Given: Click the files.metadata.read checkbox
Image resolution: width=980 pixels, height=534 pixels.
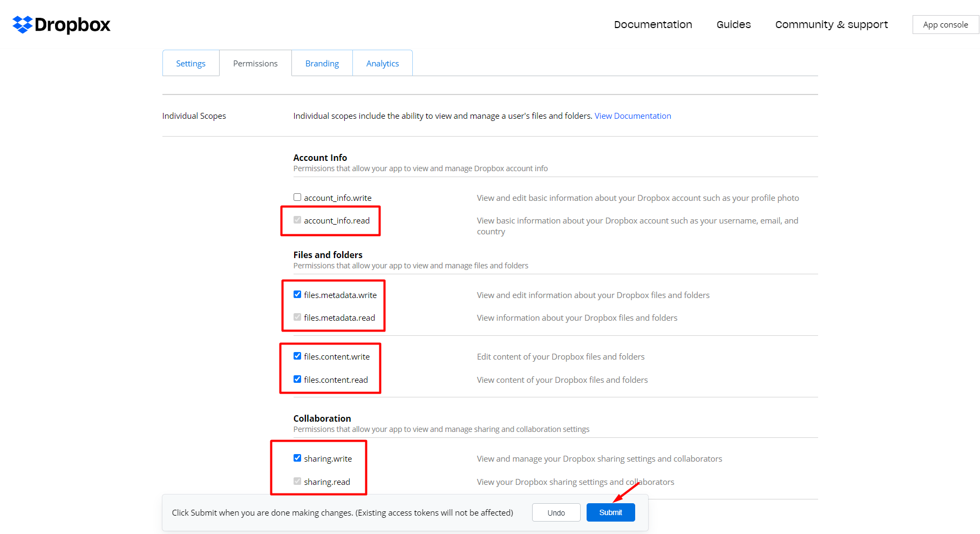Looking at the screenshot, I should click(297, 317).
